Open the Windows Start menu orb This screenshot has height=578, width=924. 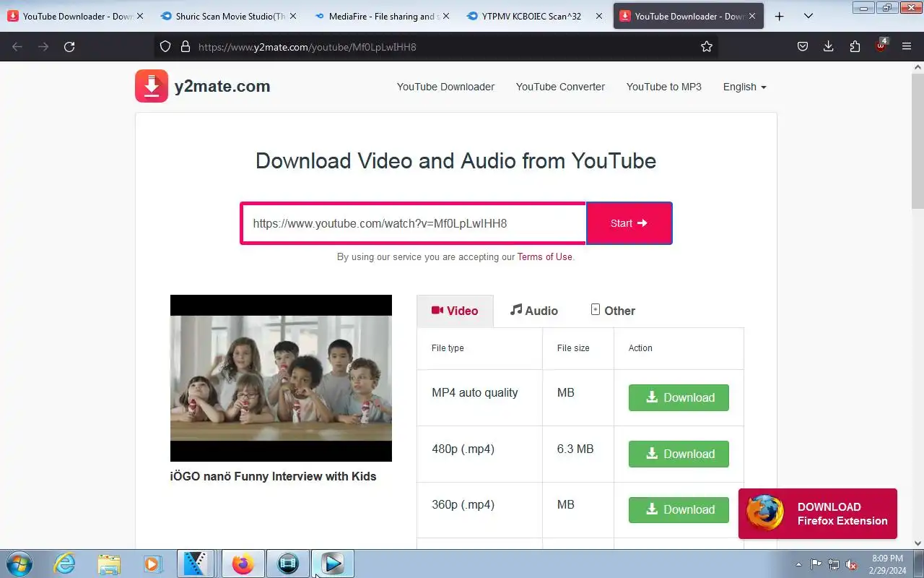coord(19,564)
